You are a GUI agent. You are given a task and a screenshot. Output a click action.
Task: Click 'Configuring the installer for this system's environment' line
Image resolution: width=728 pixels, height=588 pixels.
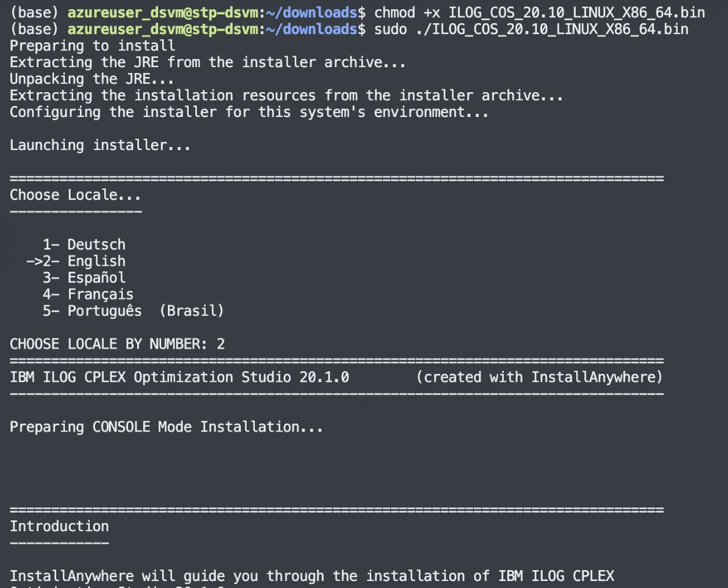pyautogui.click(x=249, y=112)
